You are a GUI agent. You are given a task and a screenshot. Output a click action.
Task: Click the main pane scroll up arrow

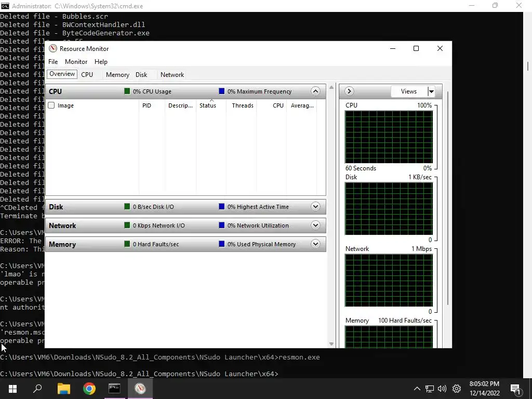click(331, 87)
